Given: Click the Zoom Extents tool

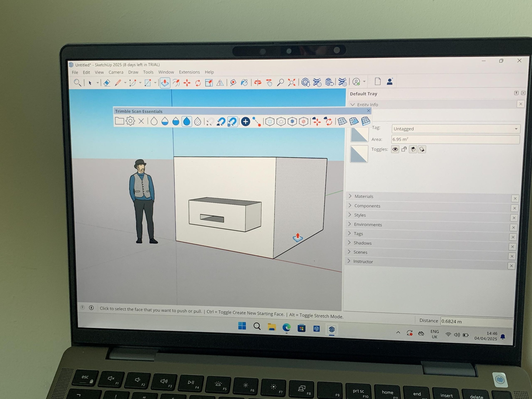Looking at the screenshot, I should point(292,83).
